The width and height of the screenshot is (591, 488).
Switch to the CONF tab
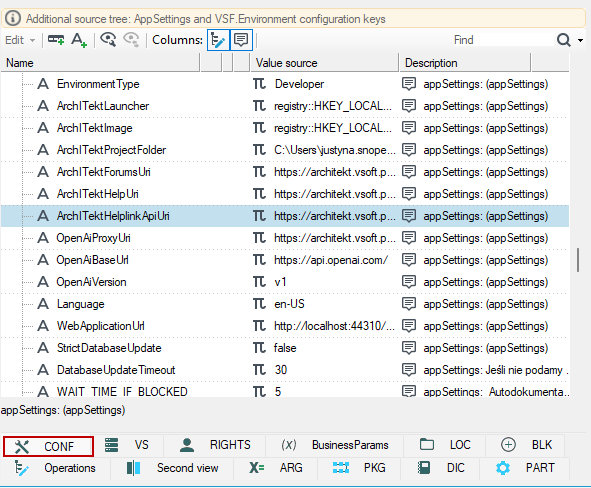point(48,447)
